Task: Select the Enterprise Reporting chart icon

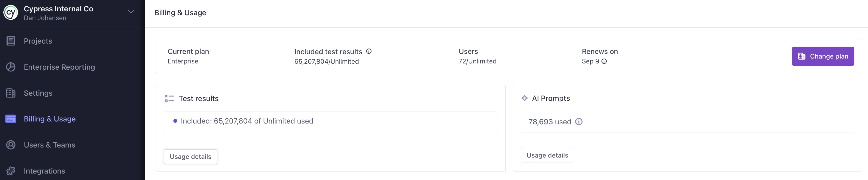Action: 11,67
